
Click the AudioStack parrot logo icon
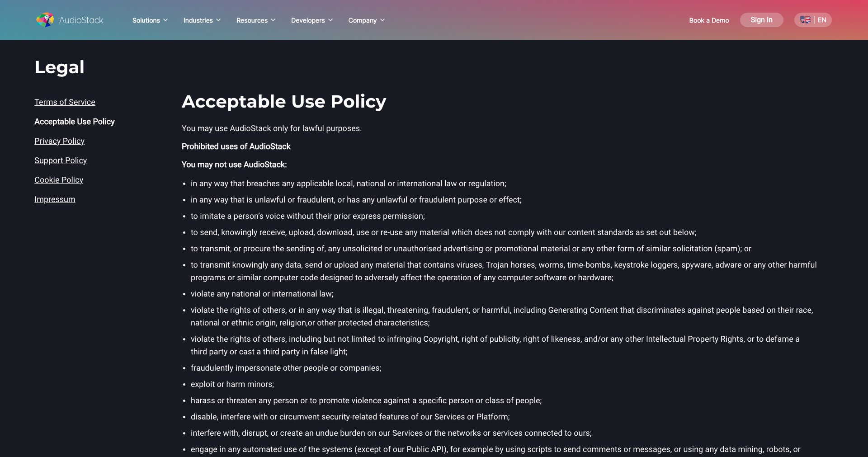coord(45,20)
